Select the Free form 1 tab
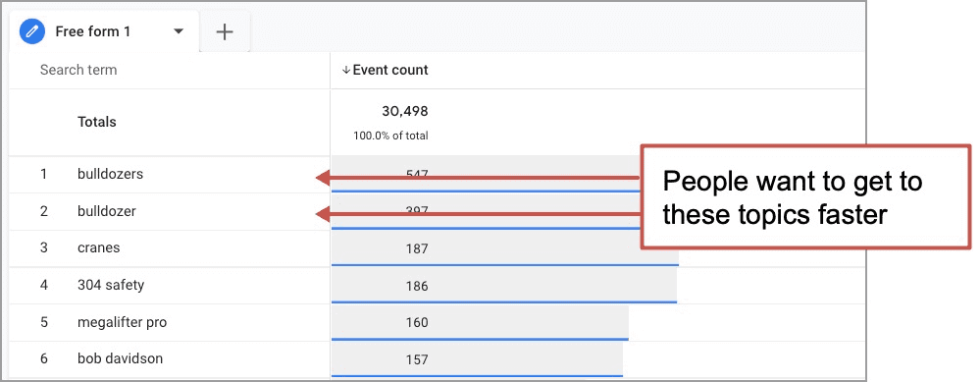The width and height of the screenshot is (980, 382). (105, 31)
